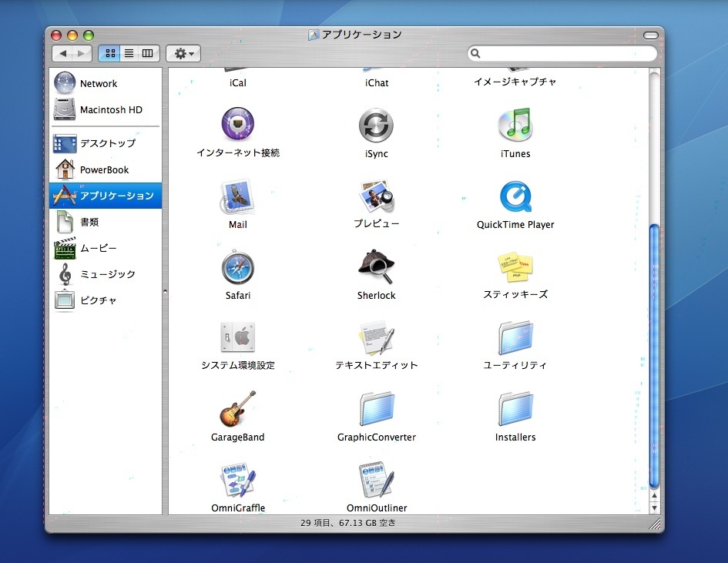Select the スティッキーズ sticky notes icon
Image resolution: width=728 pixels, height=563 pixels.
[x=515, y=267]
